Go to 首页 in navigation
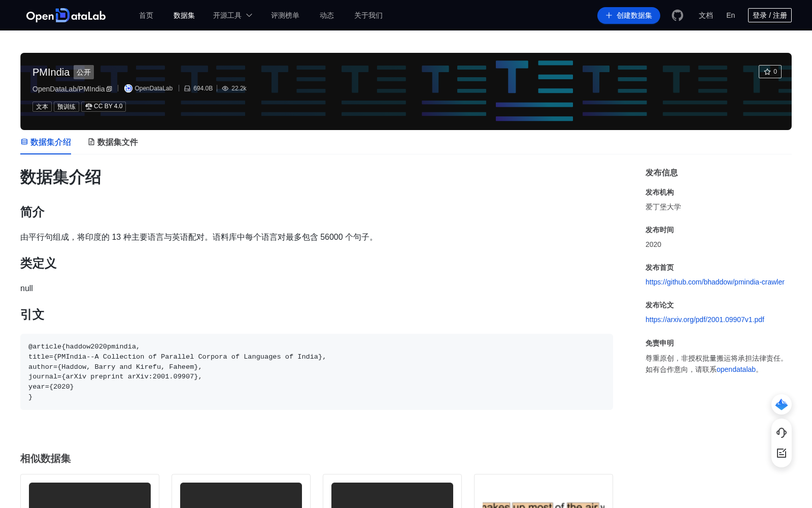 point(146,15)
